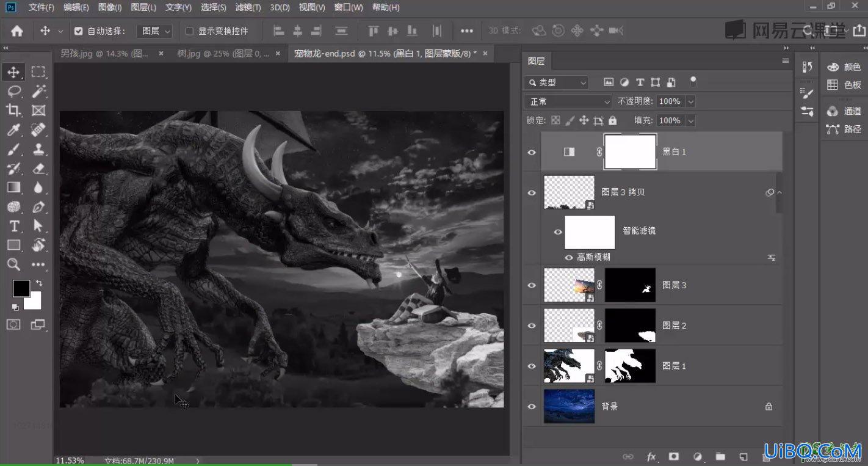Screen dimensions: 868x466
Task: Open the 通道 panel
Action: (844, 111)
